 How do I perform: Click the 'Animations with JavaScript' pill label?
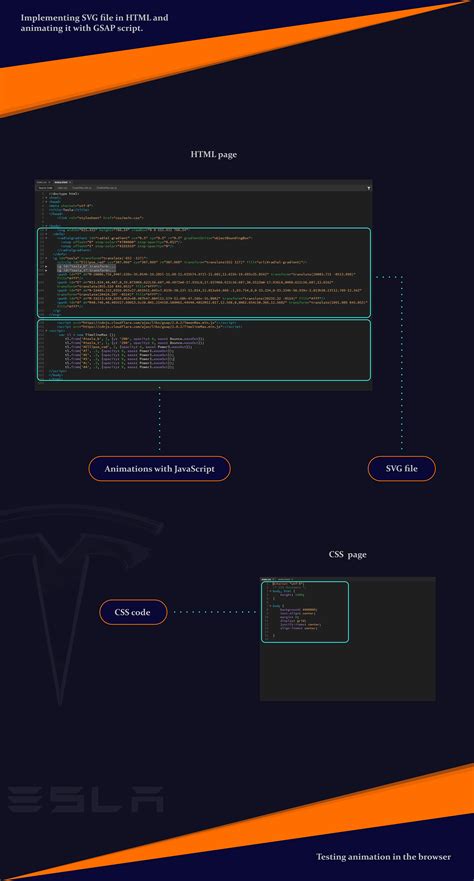(159, 469)
